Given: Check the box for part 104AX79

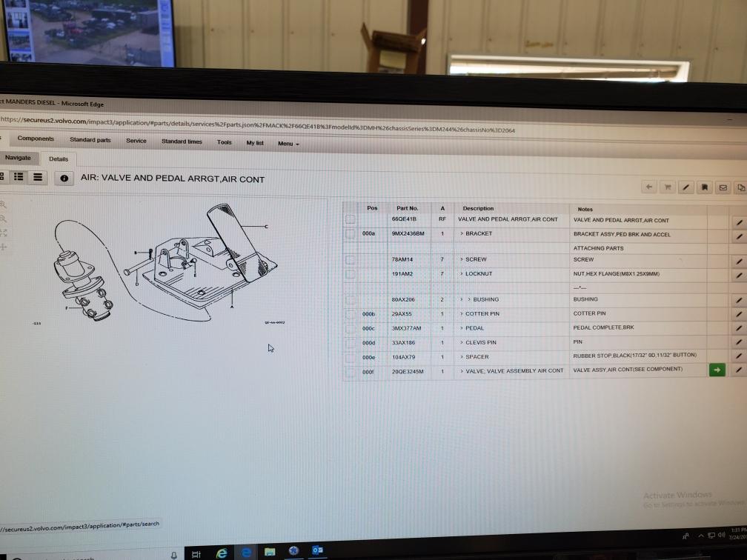Looking at the screenshot, I should (x=350, y=357).
